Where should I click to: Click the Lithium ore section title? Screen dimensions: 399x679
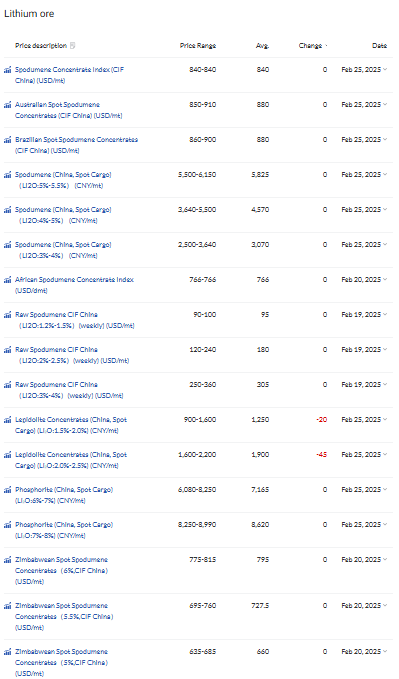pyautogui.click(x=29, y=13)
